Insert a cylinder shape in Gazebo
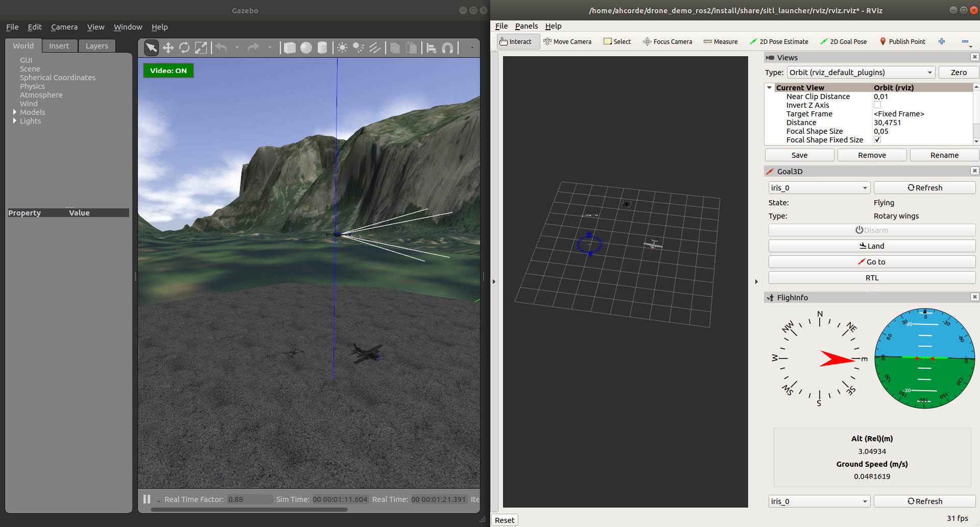 pyautogui.click(x=322, y=47)
